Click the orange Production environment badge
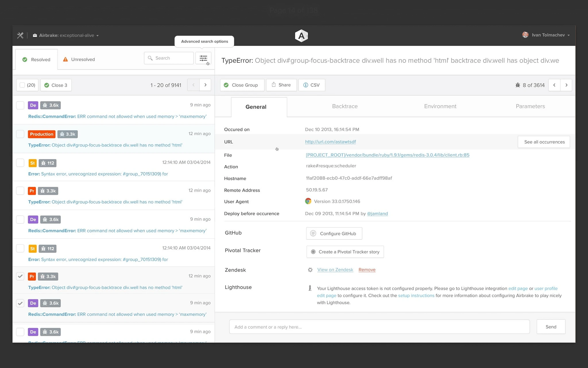 [42, 134]
